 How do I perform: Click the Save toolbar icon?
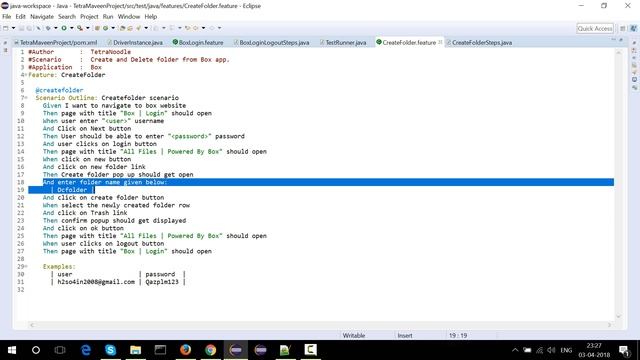(22, 28)
